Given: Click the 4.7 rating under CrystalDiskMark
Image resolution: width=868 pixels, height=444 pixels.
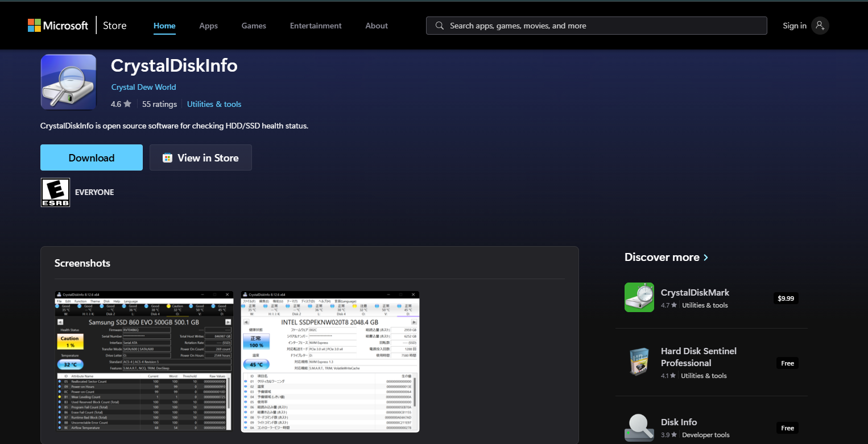Looking at the screenshot, I should 666,305.
